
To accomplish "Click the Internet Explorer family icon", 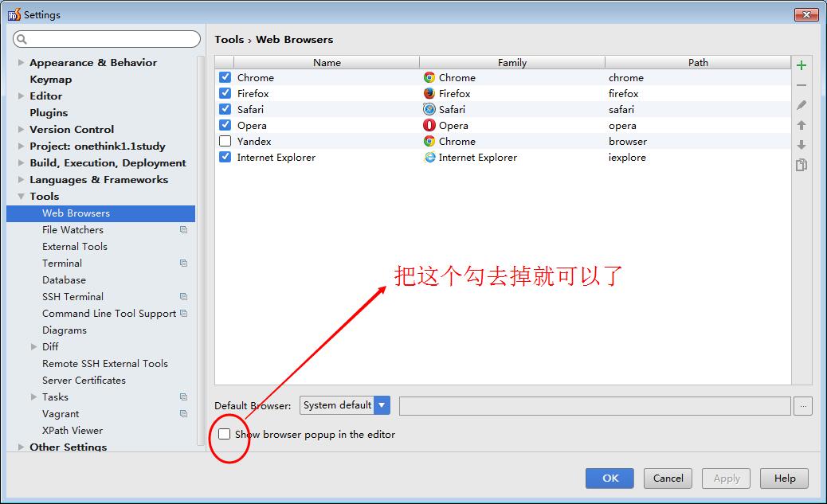I will click(429, 157).
